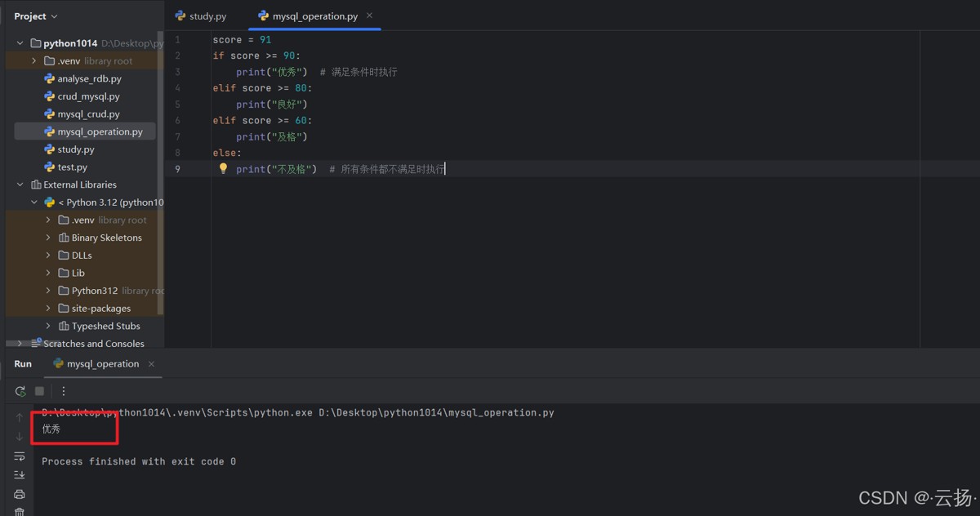
Task: Collapse the python1014 project folder
Action: point(20,43)
